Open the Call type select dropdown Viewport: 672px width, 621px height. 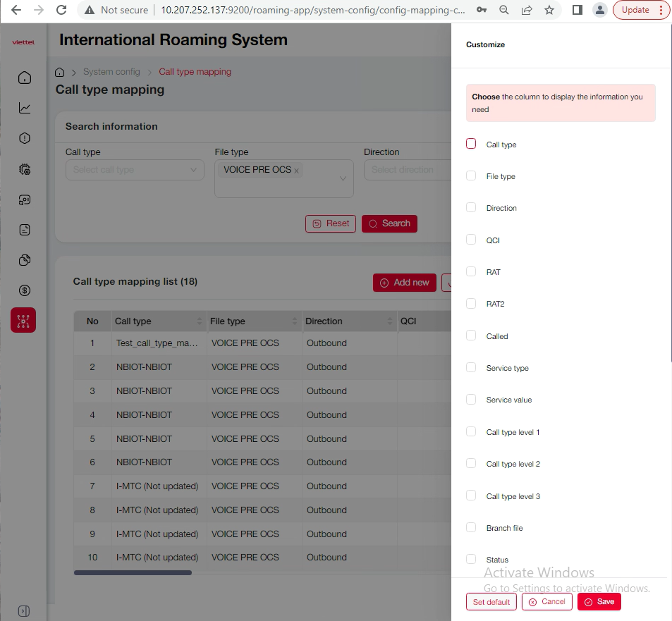135,170
